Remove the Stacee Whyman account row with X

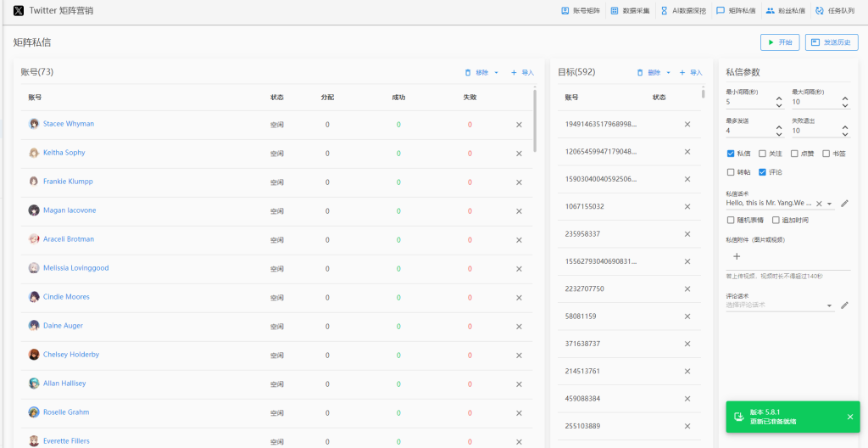[519, 125]
